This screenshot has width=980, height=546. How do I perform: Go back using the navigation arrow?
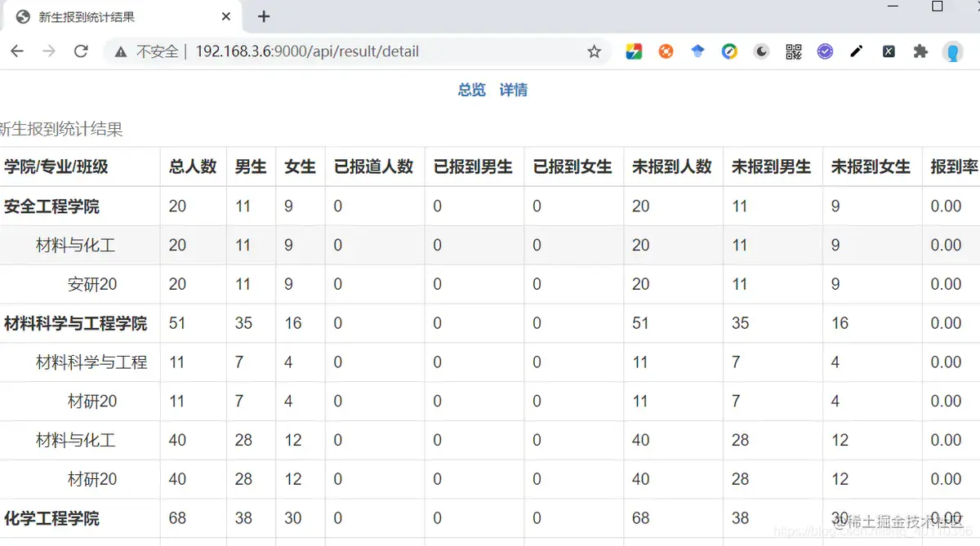(17, 51)
